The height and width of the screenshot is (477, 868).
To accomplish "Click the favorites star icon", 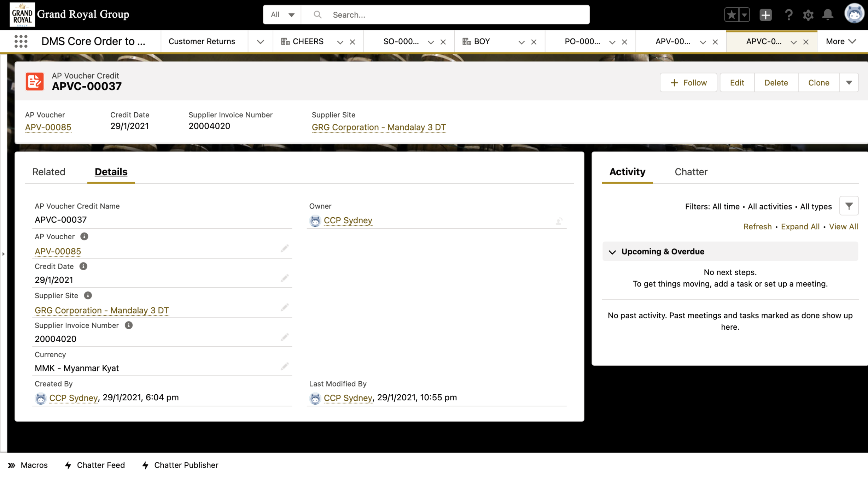I will [x=731, y=15].
